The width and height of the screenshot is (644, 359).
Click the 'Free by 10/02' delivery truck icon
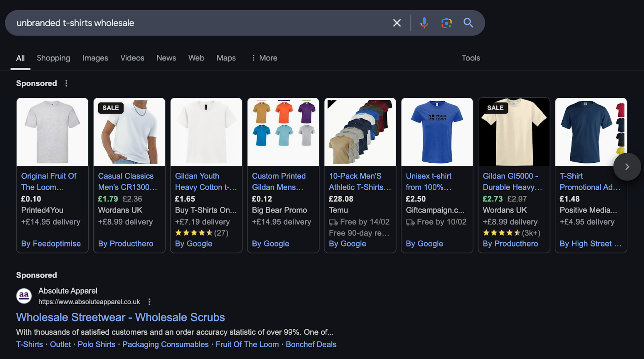point(410,222)
